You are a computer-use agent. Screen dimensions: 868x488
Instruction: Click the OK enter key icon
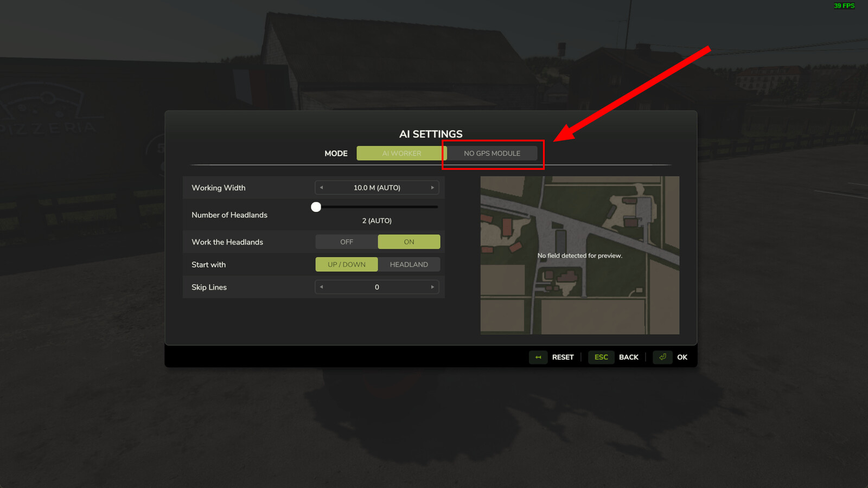[x=662, y=357]
